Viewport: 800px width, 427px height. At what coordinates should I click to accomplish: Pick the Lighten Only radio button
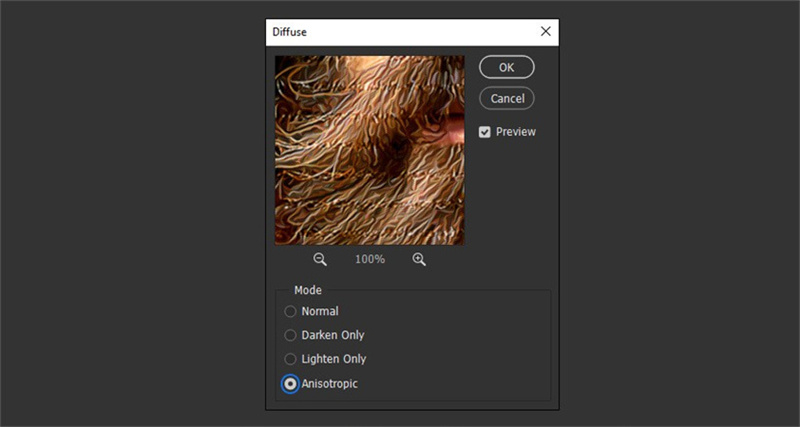[291, 359]
